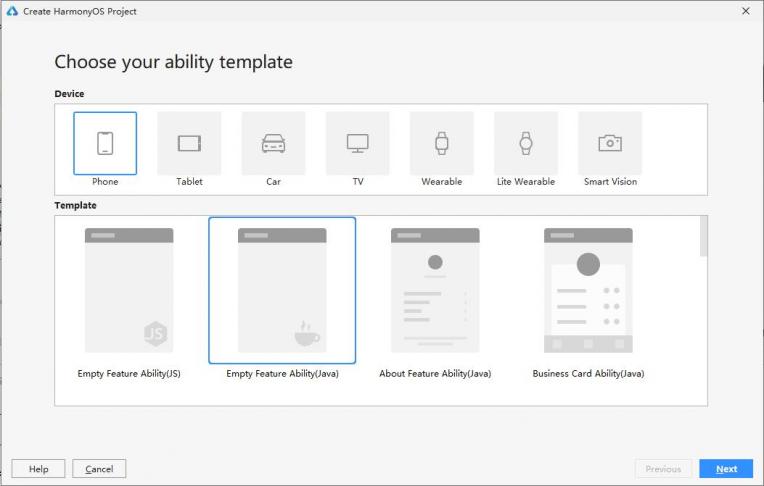Viewport: 764px width, 486px height.
Task: Click the Car label text
Action: click(x=273, y=181)
